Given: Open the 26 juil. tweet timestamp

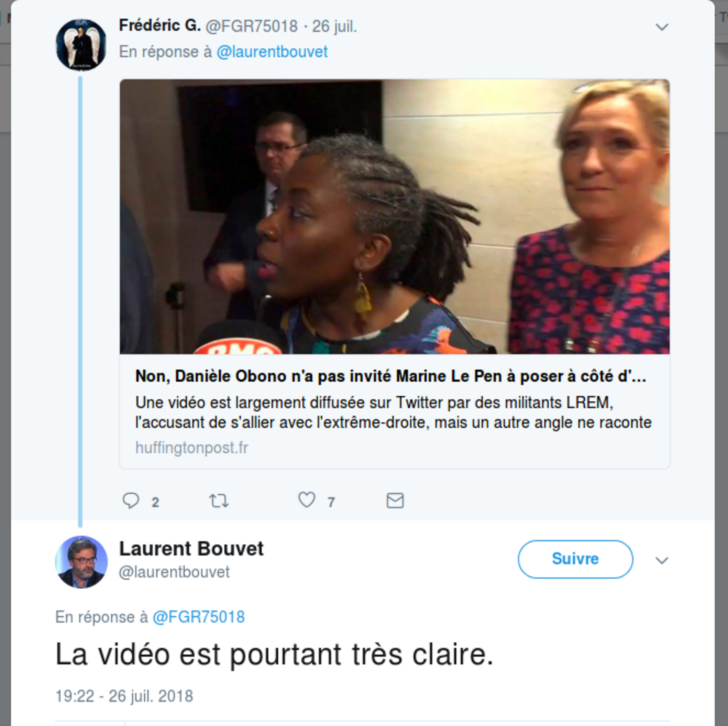Looking at the screenshot, I should pyautogui.click(x=334, y=26).
